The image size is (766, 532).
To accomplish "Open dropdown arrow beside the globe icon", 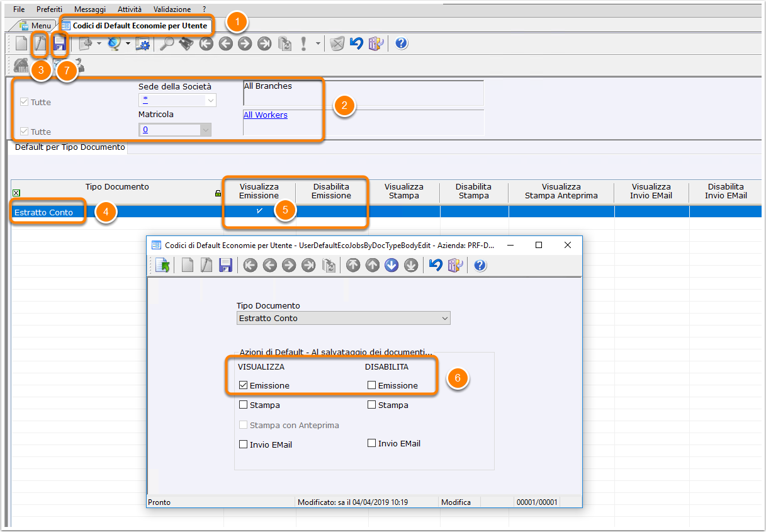I will click(128, 43).
